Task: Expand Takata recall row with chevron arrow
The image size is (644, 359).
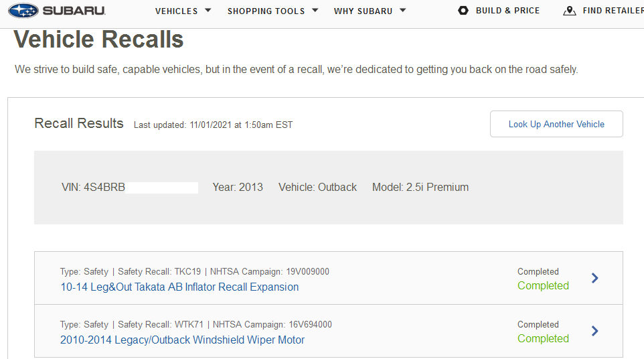Action: click(595, 278)
